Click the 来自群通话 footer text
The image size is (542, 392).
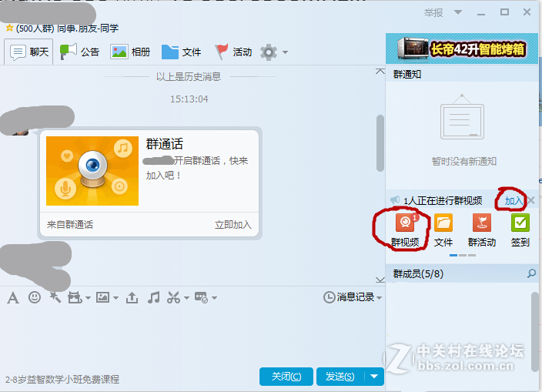pos(70,225)
